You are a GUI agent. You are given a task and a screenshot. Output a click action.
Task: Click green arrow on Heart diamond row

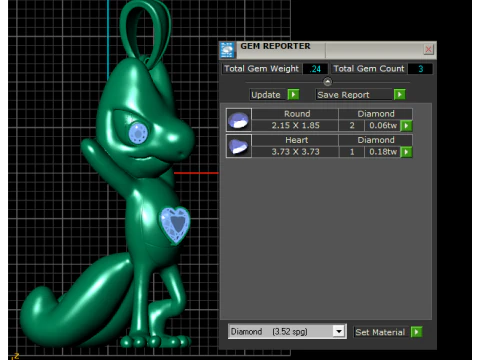click(x=406, y=152)
